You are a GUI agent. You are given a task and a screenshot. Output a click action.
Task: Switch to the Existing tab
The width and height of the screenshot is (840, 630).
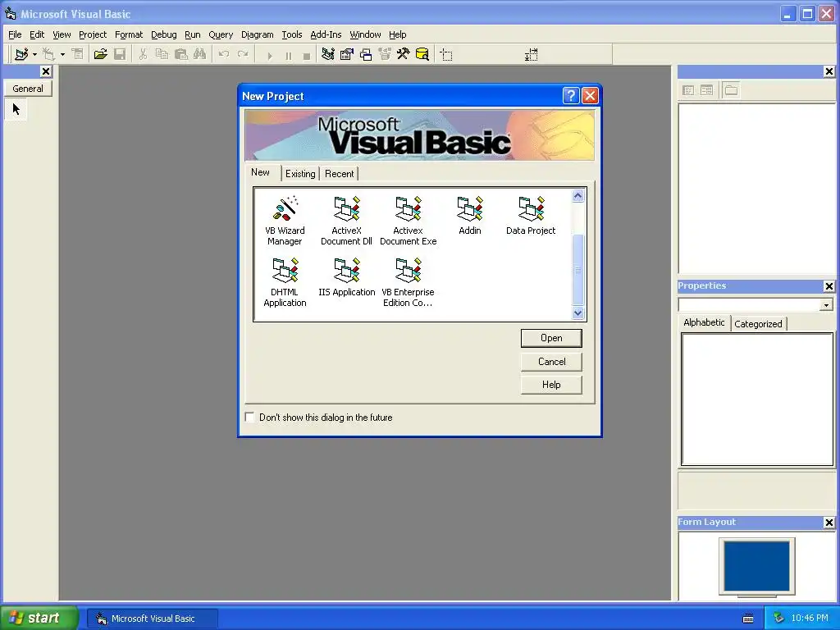[300, 174]
